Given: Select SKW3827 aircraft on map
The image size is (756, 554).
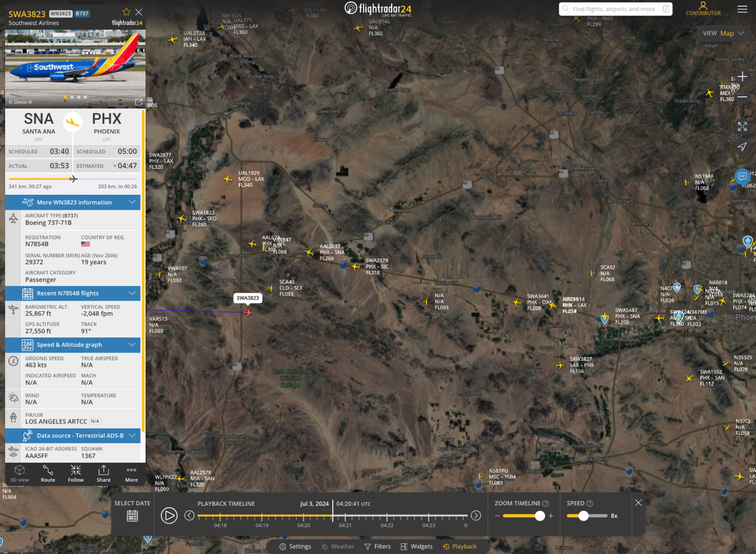Looking at the screenshot, I should [x=560, y=365].
